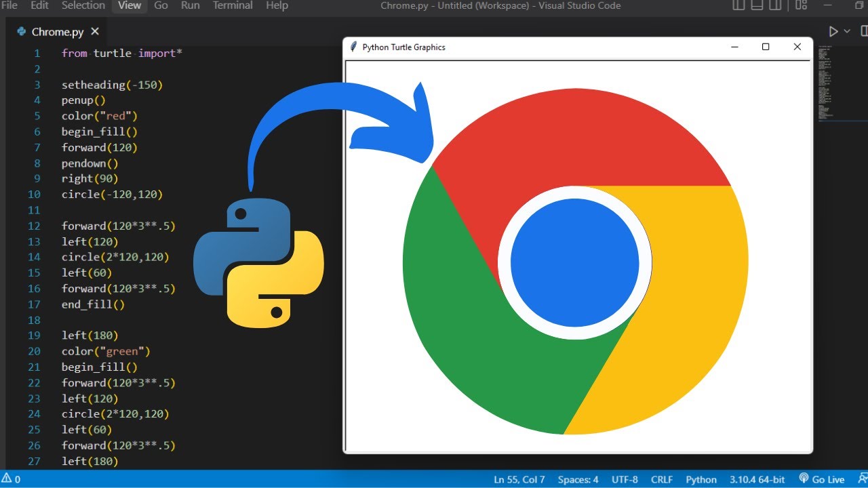Image resolution: width=868 pixels, height=488 pixels.
Task: Open the Customize Layout icon
Action: coord(801,5)
